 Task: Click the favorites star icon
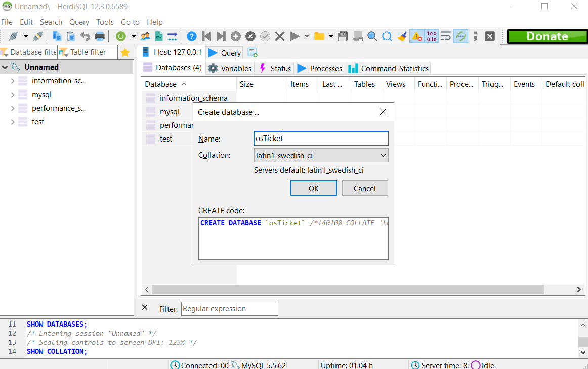pos(125,52)
